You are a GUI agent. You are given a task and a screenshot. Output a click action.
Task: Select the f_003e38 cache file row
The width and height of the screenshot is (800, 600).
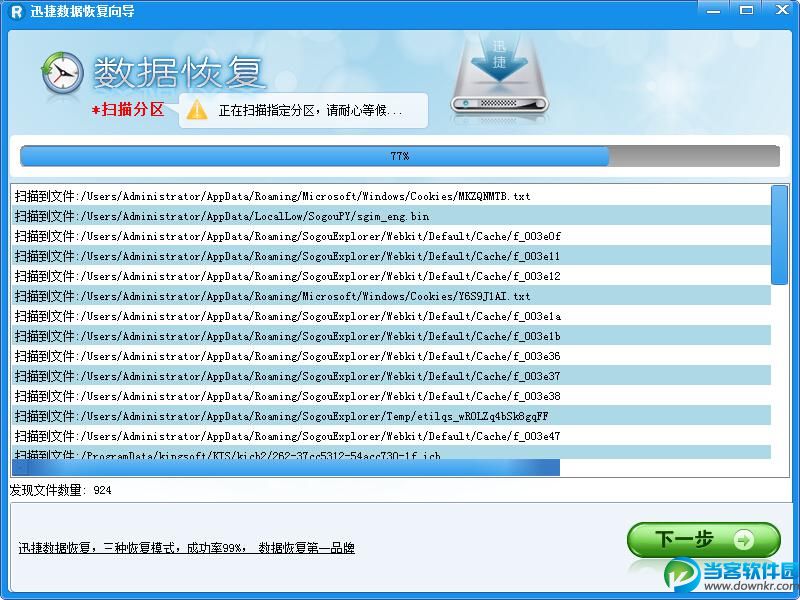(x=391, y=396)
